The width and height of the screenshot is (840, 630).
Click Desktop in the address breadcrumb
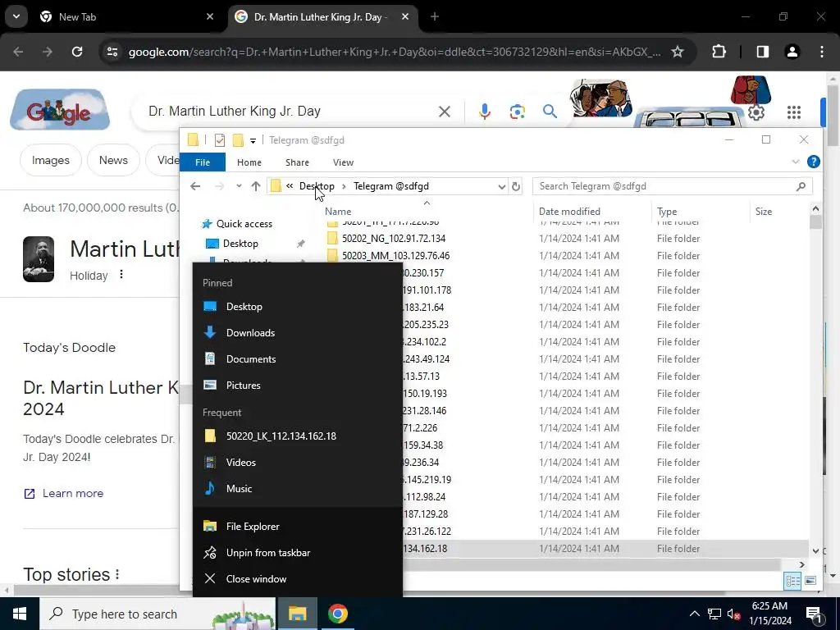(x=317, y=186)
